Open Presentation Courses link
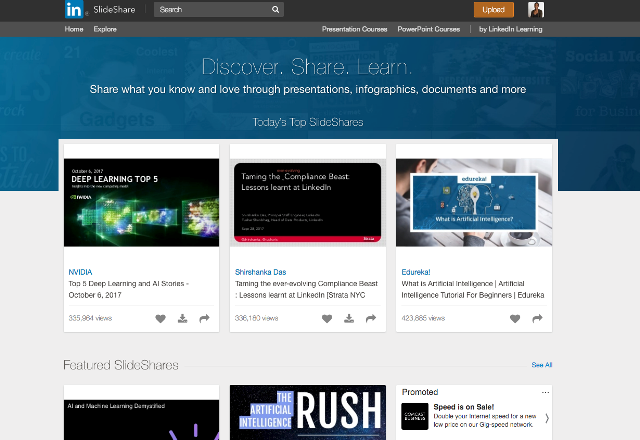Viewport: 640px width, 440px height. (x=354, y=29)
